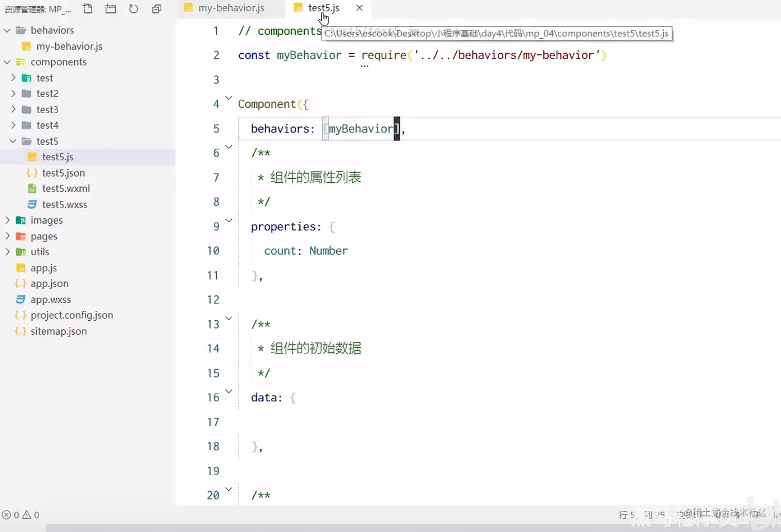
Task: Click the Number type on line 10
Action: point(329,251)
